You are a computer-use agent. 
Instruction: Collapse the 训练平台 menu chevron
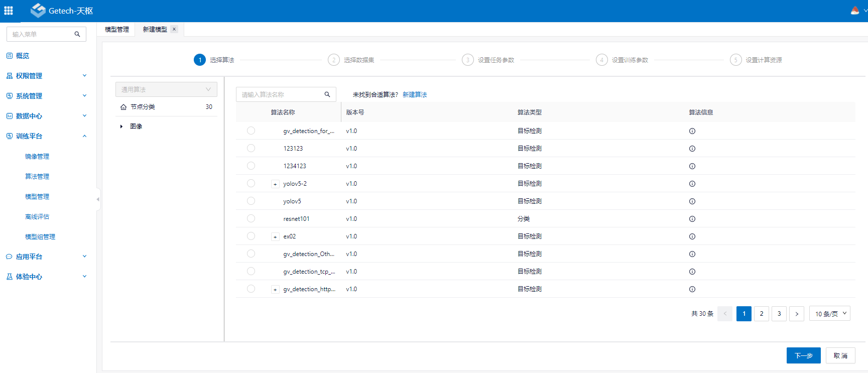[x=84, y=136]
